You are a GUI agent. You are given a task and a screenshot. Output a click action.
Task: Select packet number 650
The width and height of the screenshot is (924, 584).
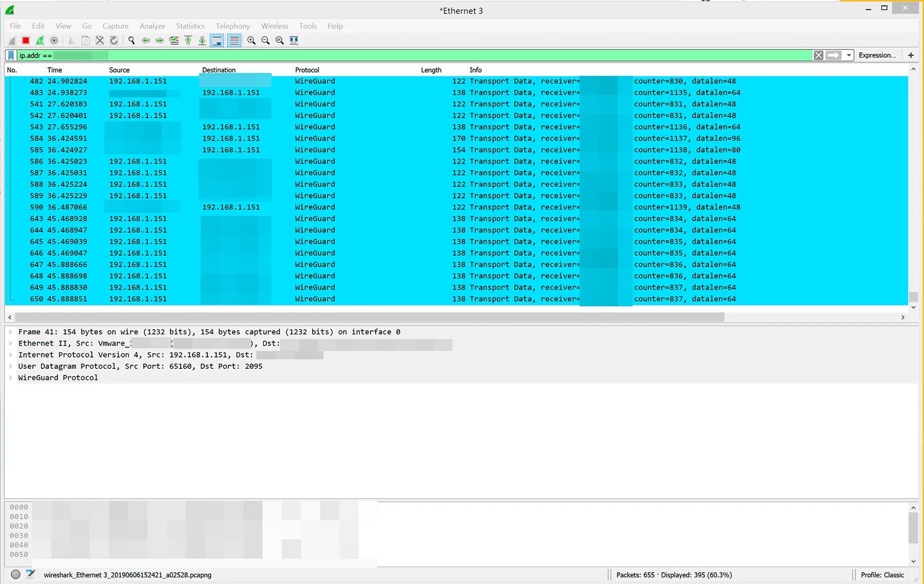click(456, 299)
